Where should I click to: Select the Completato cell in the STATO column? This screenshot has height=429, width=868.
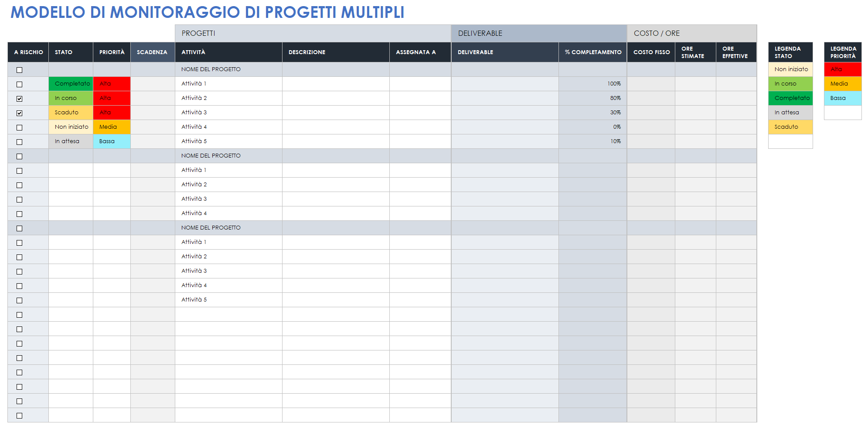[x=71, y=84]
